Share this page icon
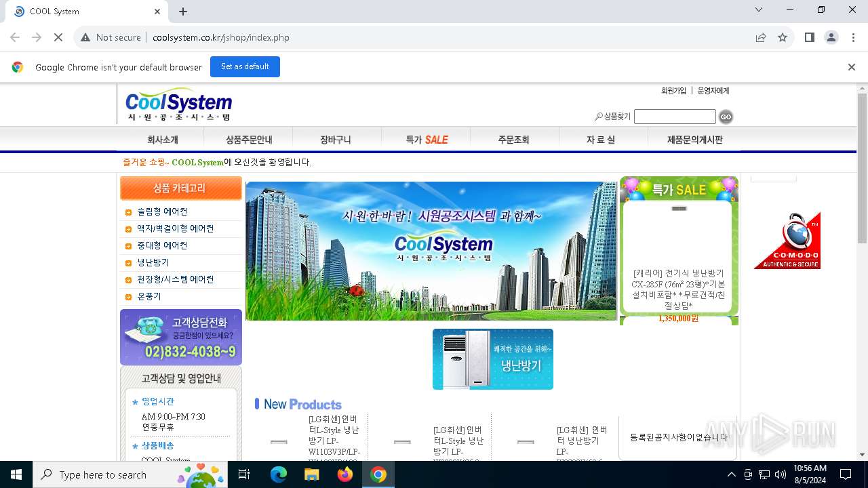The image size is (868, 488). [761, 37]
